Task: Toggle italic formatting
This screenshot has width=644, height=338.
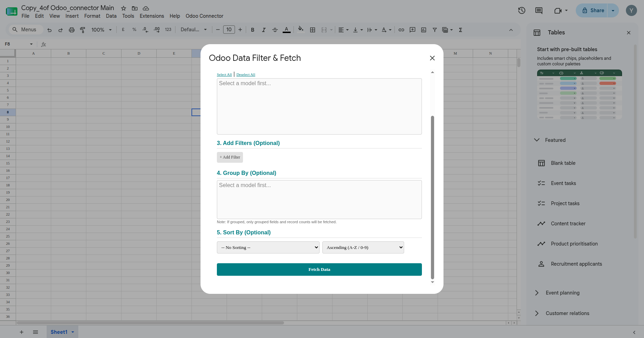Action: tap(264, 30)
